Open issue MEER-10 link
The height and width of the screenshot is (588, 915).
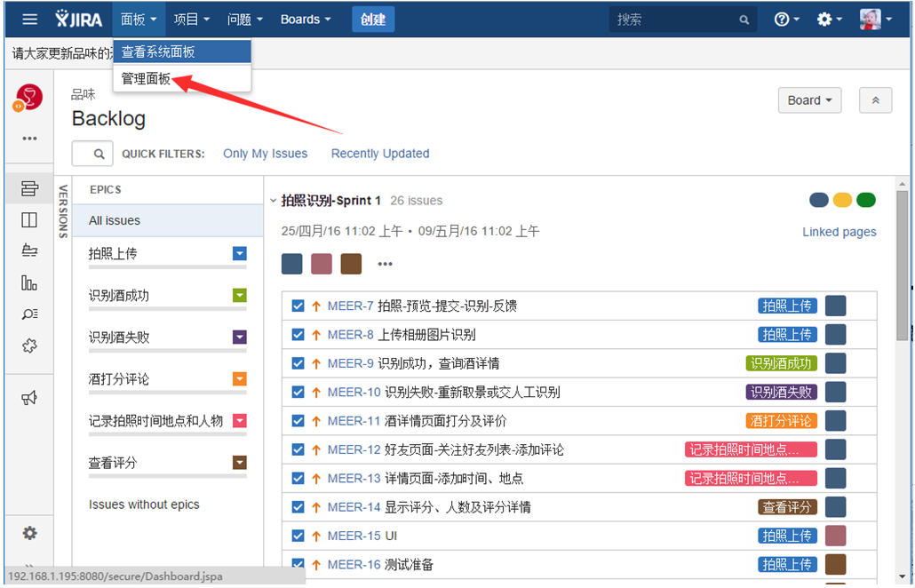pos(354,392)
